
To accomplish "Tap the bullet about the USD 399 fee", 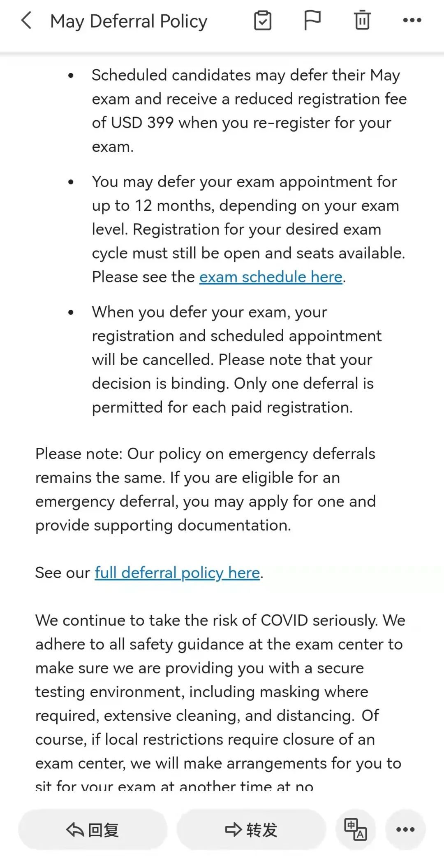I will (249, 111).
